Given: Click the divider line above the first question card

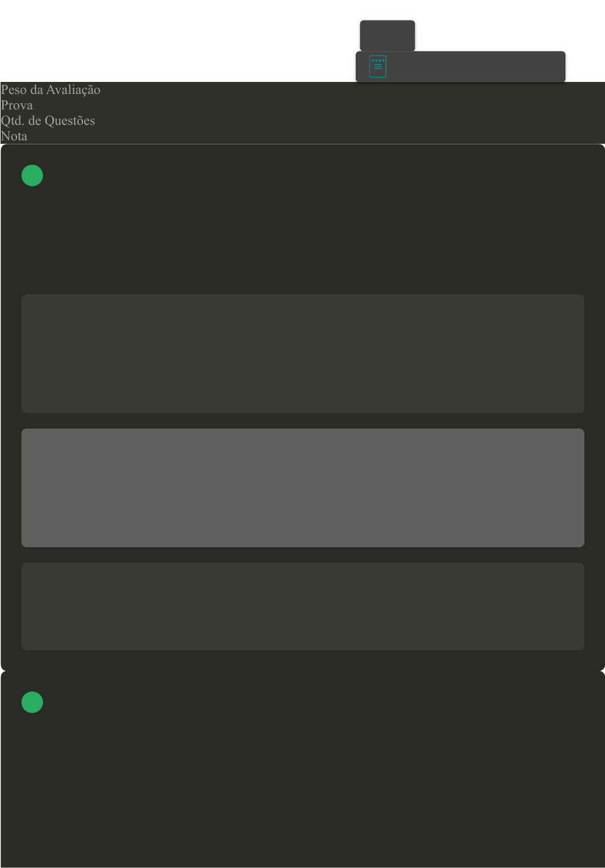Looking at the screenshot, I should [302, 144].
